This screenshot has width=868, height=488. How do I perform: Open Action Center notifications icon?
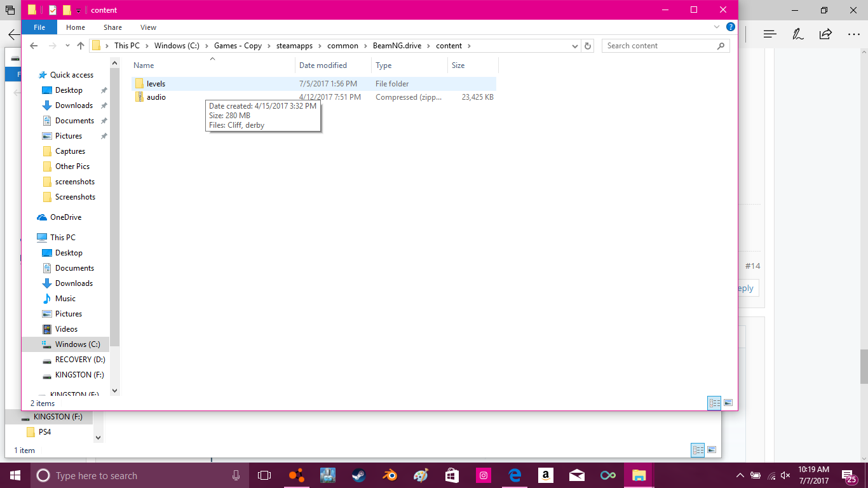[x=850, y=475]
